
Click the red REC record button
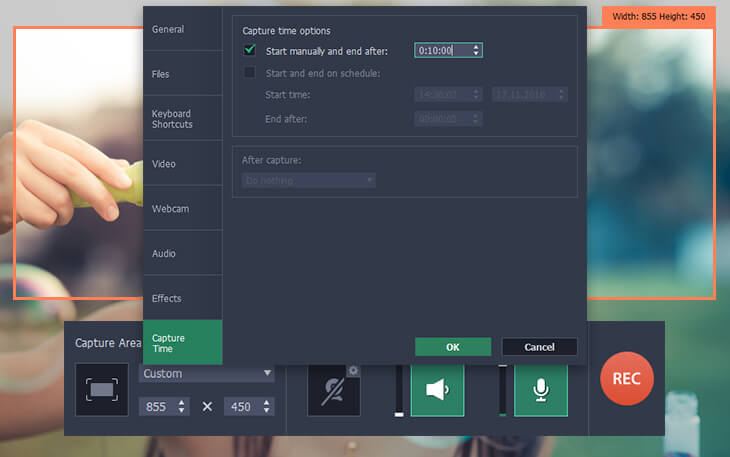coord(626,379)
